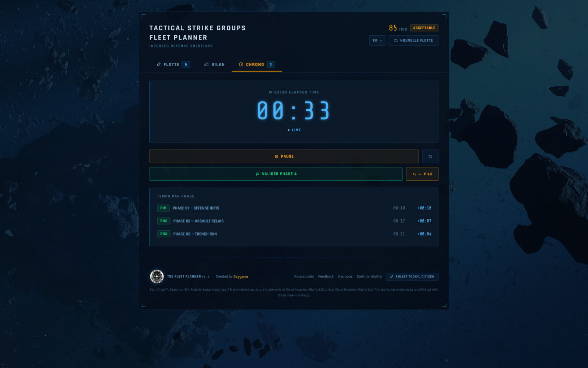Click the 00:17 cumulative time

(399, 221)
